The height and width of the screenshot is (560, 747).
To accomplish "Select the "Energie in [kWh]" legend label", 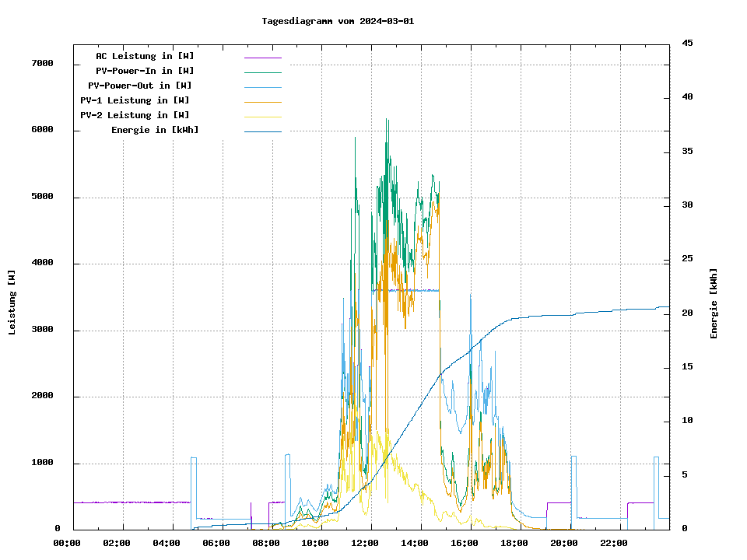I will point(154,130).
